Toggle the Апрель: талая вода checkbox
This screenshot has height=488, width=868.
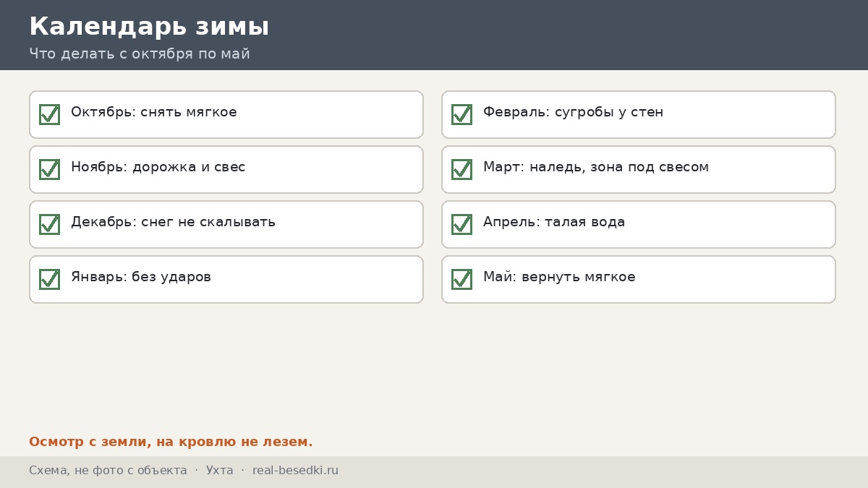coord(461,224)
